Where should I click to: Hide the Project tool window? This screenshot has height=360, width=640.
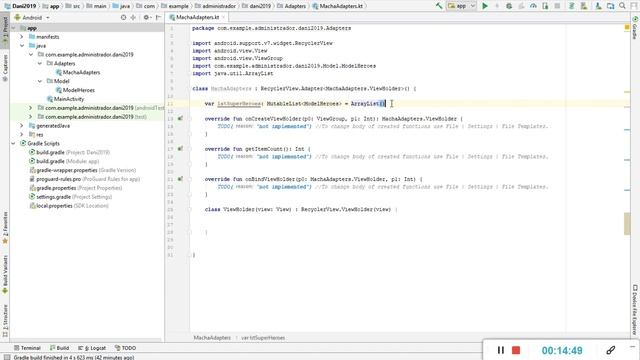[x=158, y=18]
